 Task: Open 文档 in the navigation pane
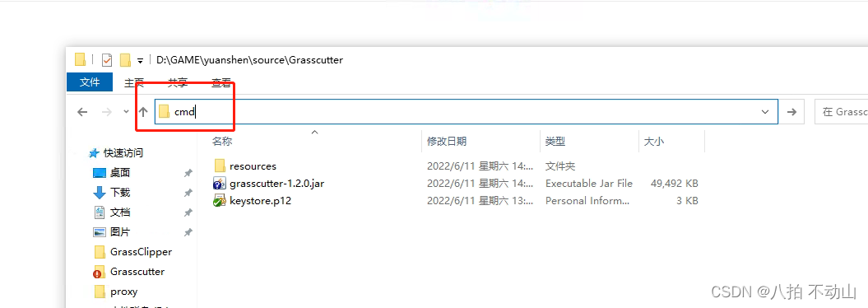120,212
